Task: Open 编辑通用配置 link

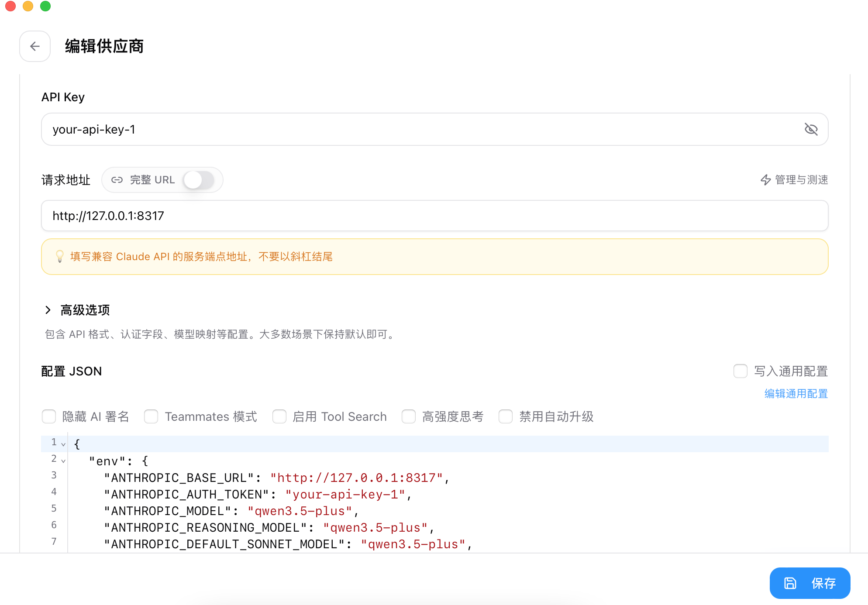Action: coord(796,394)
